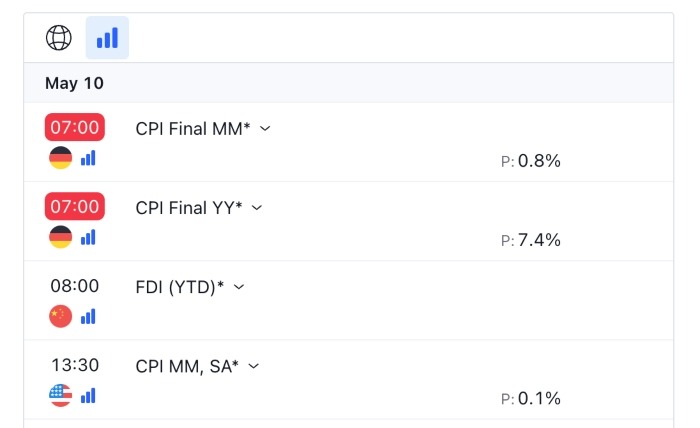This screenshot has width=700, height=428.
Task: Expand the CPI MM, SA chevron
Action: point(254,366)
